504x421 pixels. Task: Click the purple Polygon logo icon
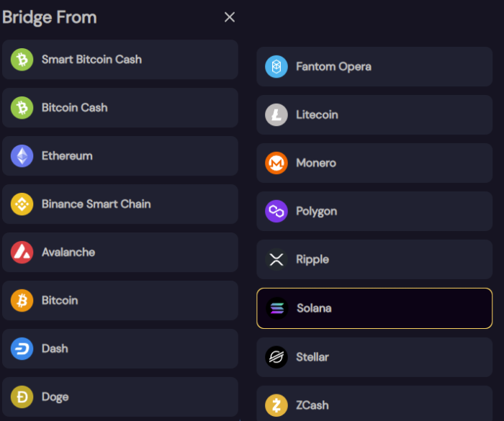coord(276,212)
